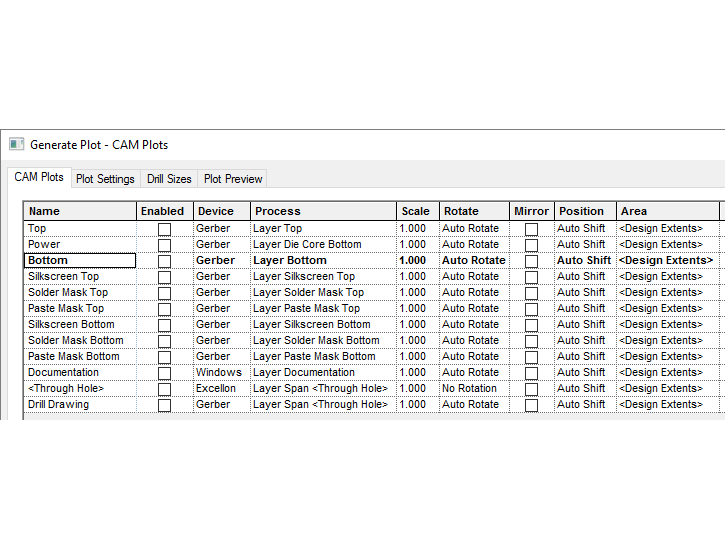This screenshot has width=725, height=550.
Task: Click the Generate Plot window title icon
Action: click(16, 144)
